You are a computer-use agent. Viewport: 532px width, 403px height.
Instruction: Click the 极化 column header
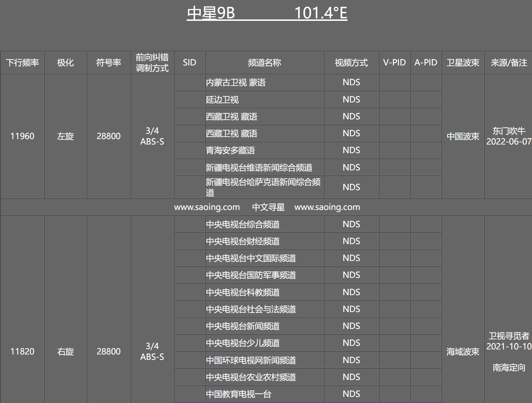click(65, 63)
